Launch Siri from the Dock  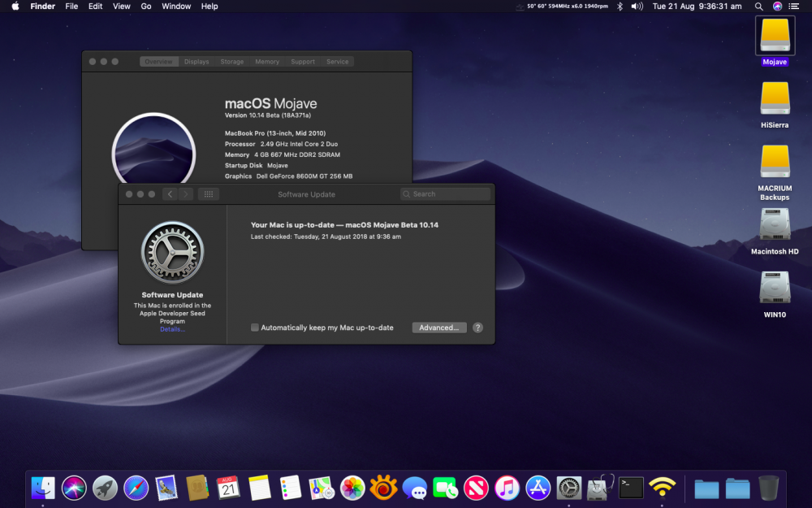tap(74, 488)
